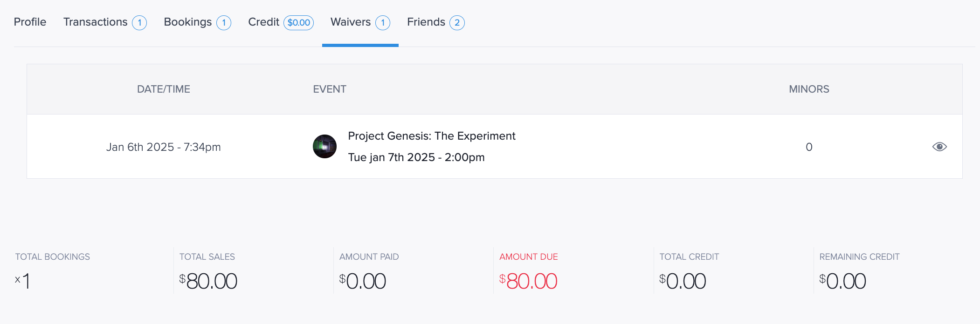Select the Jan 6th 2025 waiver date
The image size is (980, 324).
click(164, 147)
